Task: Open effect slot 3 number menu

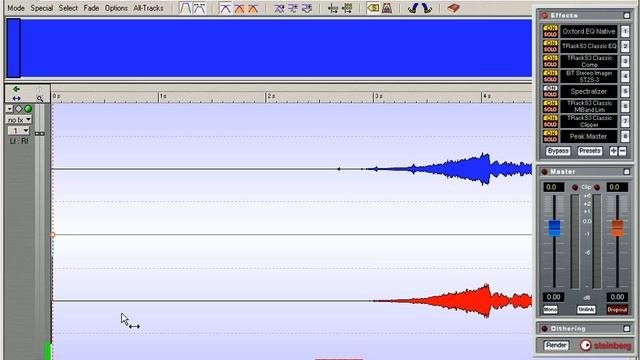Action: click(x=625, y=61)
